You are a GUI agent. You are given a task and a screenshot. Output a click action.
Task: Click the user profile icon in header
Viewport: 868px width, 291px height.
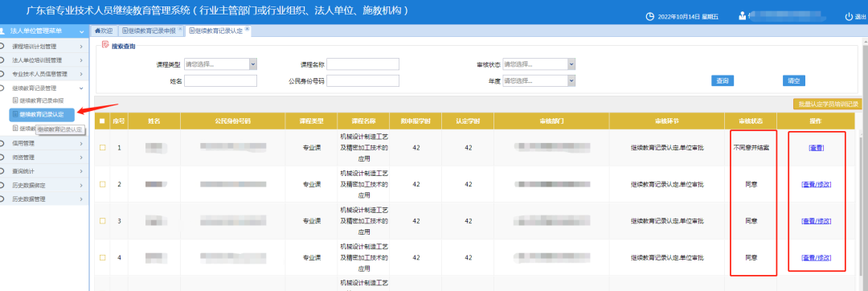743,16
